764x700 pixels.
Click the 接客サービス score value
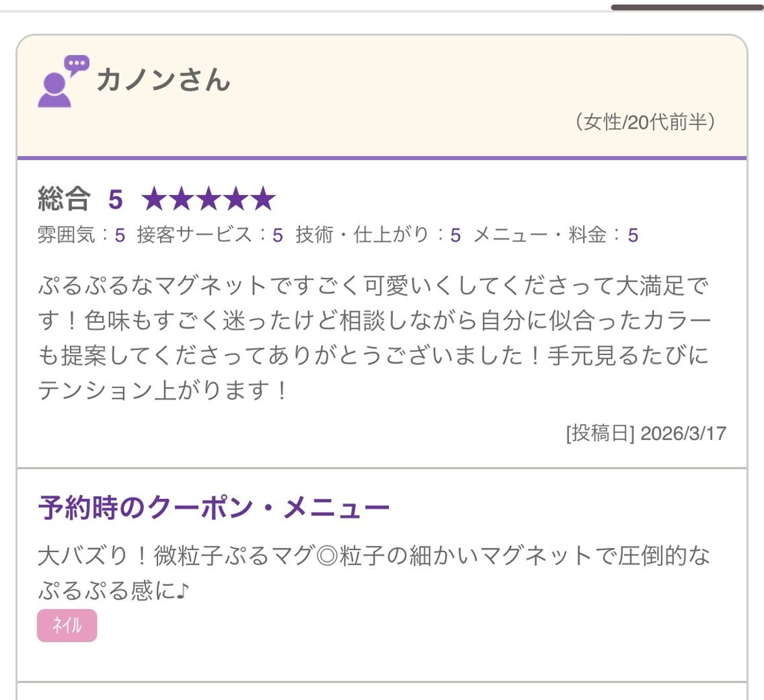pyautogui.click(x=277, y=235)
